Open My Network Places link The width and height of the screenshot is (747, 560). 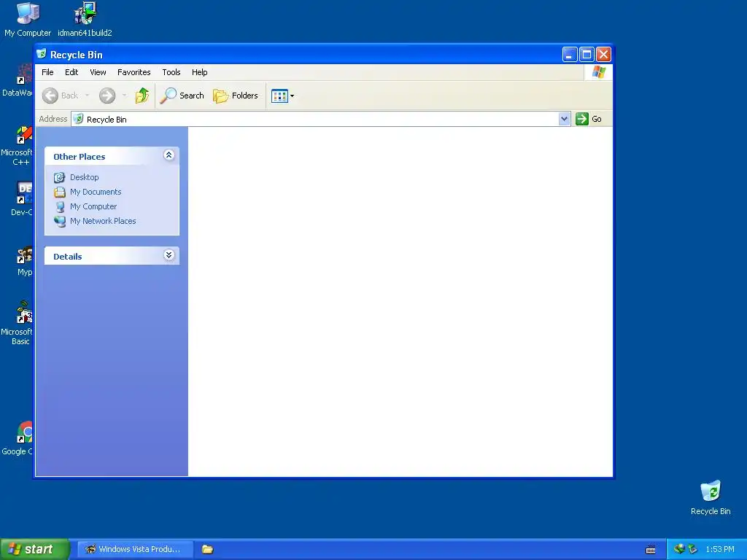click(103, 221)
